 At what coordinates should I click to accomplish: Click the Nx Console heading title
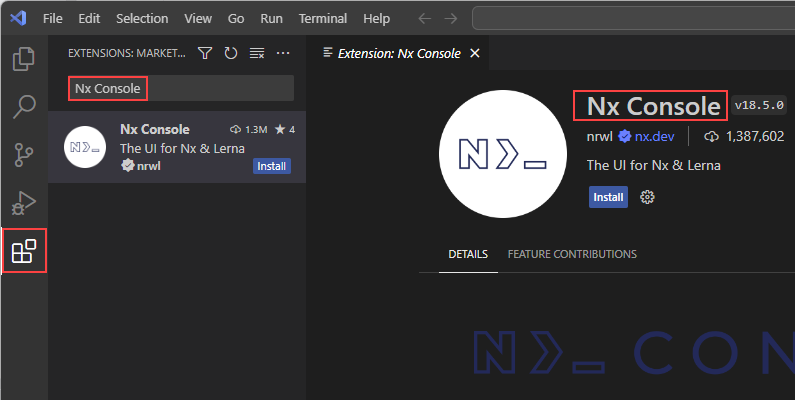[653, 106]
